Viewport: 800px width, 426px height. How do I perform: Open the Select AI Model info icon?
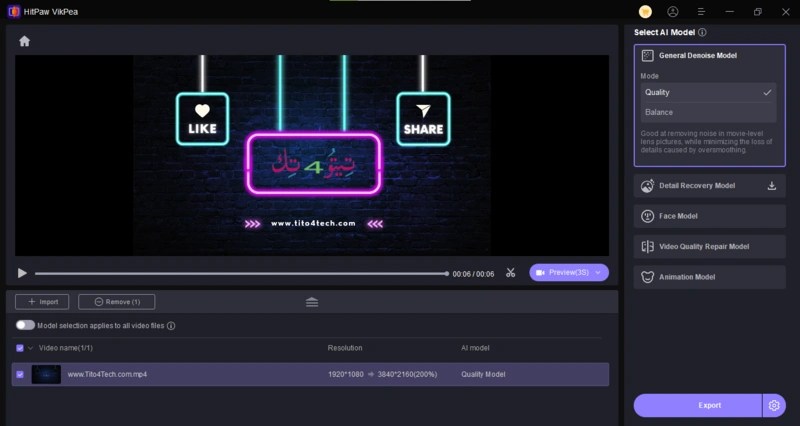pos(703,32)
